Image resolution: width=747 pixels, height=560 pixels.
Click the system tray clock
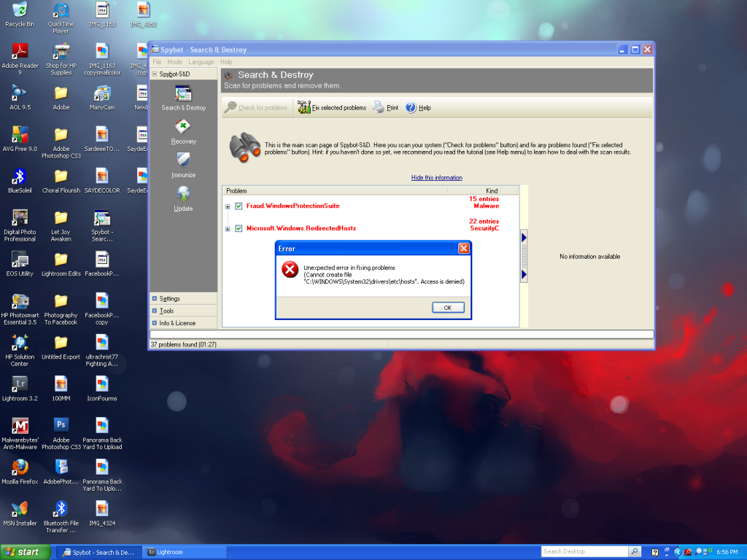pyautogui.click(x=727, y=552)
